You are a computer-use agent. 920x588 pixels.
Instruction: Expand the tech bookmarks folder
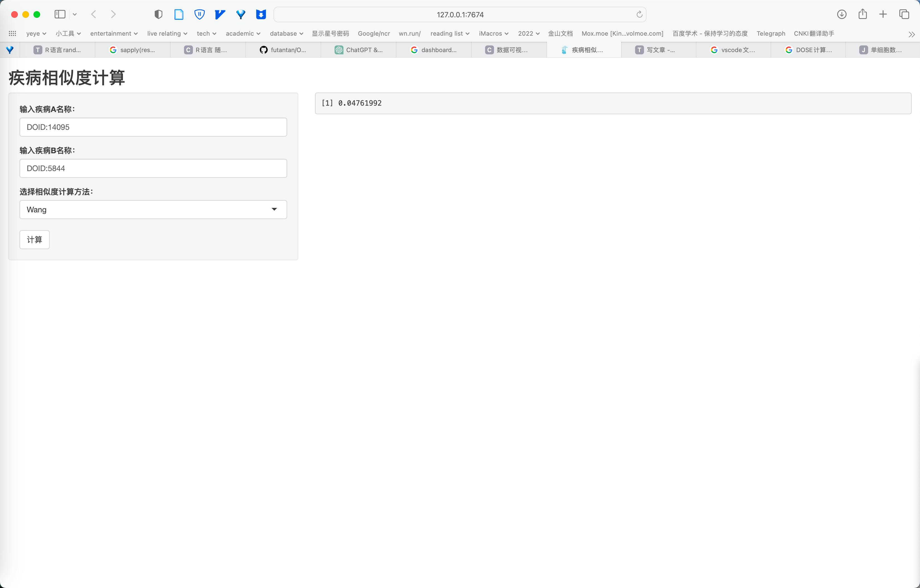pos(206,34)
